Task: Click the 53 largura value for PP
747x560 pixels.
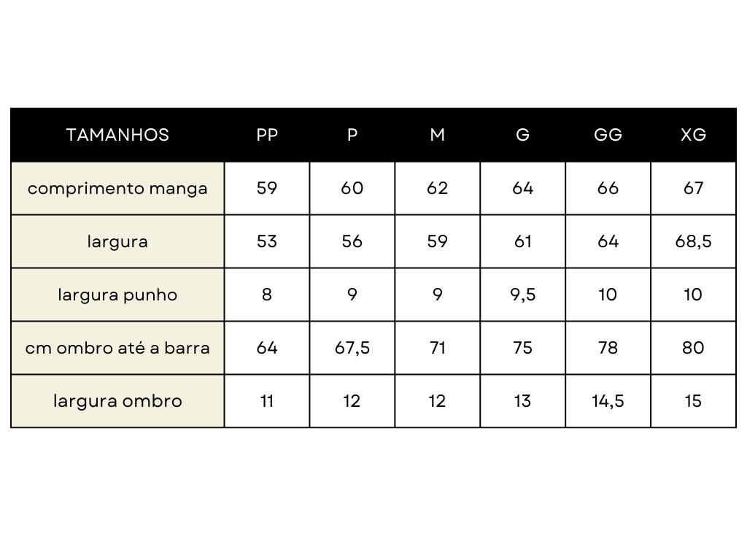Action: (267, 241)
